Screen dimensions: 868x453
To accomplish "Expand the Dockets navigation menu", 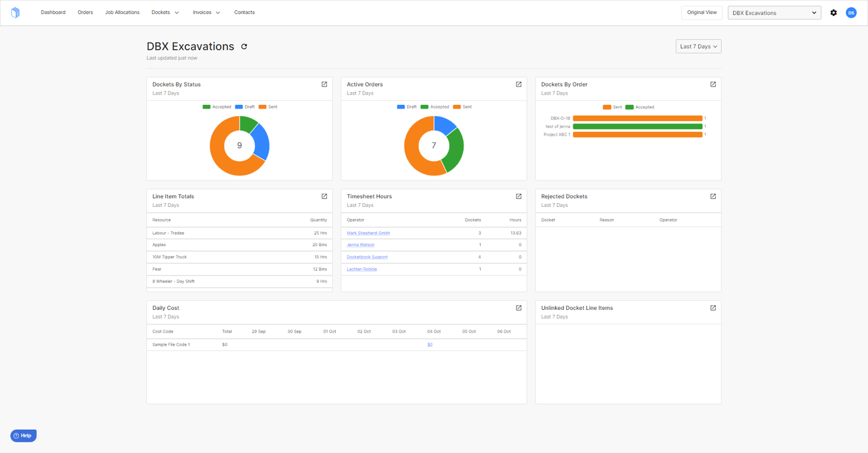I will point(164,12).
